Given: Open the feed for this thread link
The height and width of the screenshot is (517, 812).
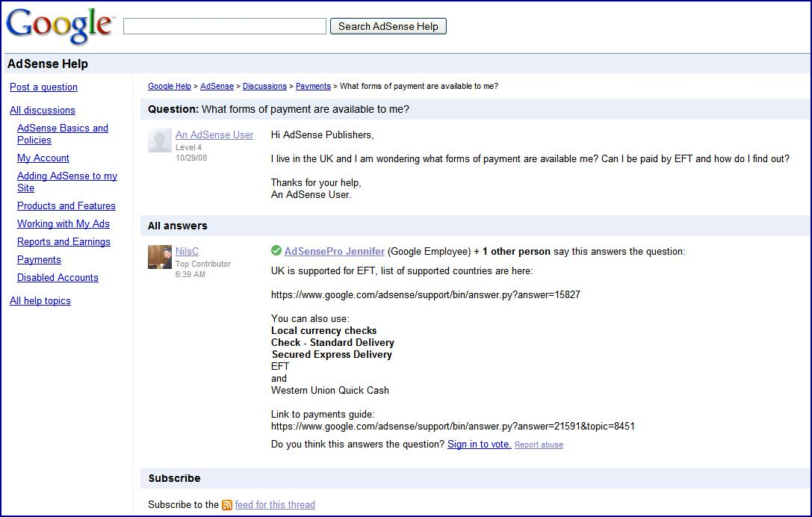Looking at the screenshot, I should pyautogui.click(x=275, y=504).
